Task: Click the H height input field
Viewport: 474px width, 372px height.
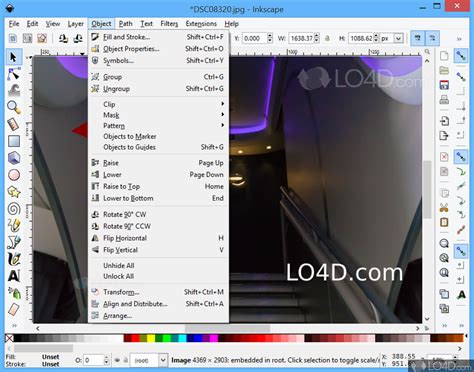Action: (x=361, y=38)
